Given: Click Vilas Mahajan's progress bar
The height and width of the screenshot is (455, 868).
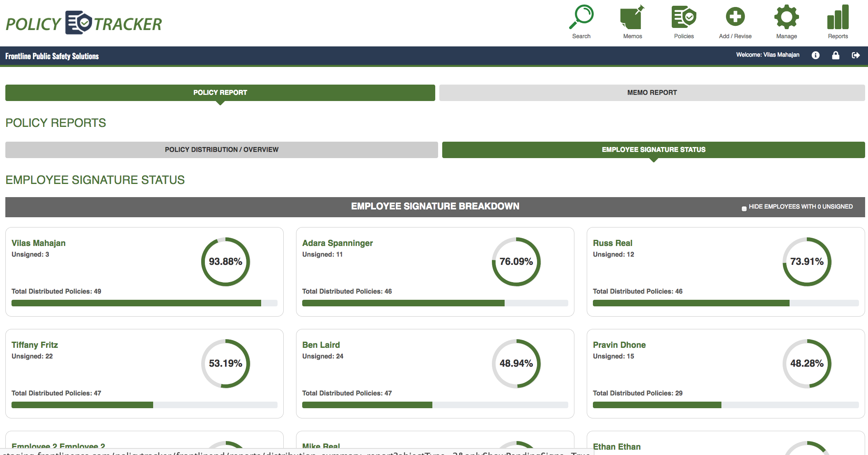Looking at the screenshot, I should pos(144,303).
